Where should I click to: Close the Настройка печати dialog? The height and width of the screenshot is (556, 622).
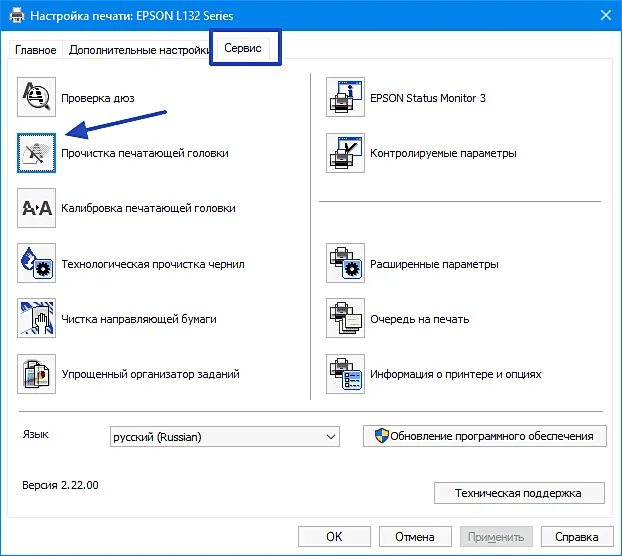(606, 15)
